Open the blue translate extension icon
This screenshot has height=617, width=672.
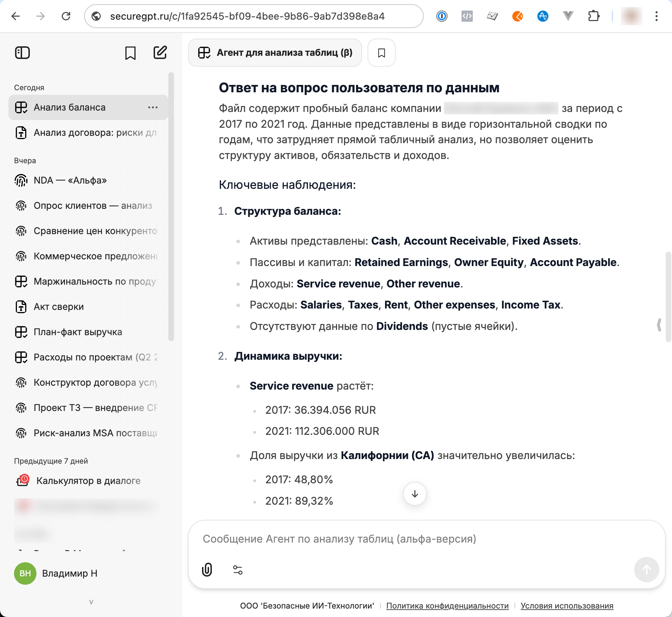(x=543, y=16)
